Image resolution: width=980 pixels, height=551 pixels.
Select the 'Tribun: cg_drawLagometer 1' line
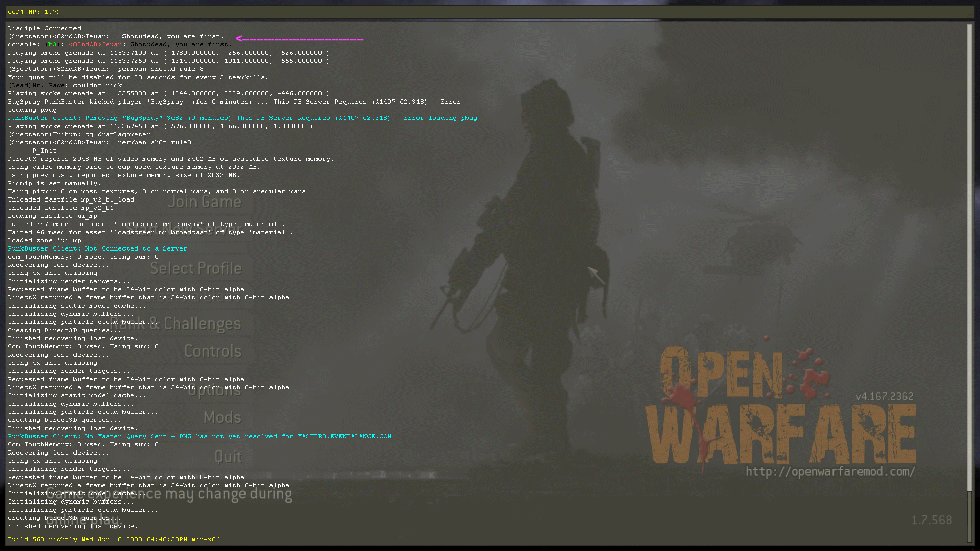[83, 134]
